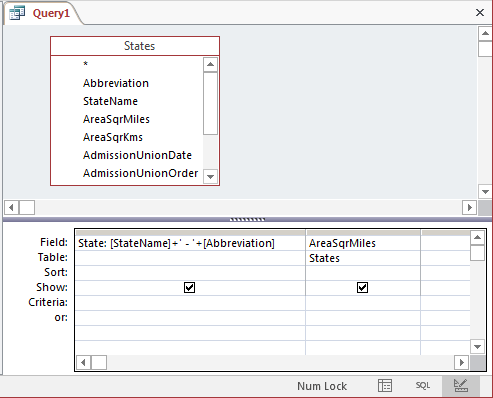Click States field list scrollbar thumb

pyautogui.click(x=210, y=103)
